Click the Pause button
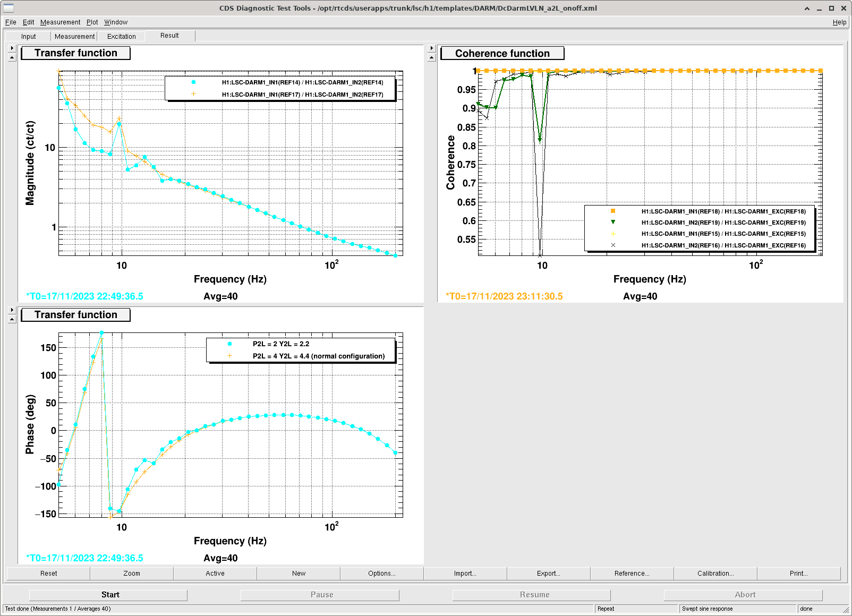 [x=320, y=595]
